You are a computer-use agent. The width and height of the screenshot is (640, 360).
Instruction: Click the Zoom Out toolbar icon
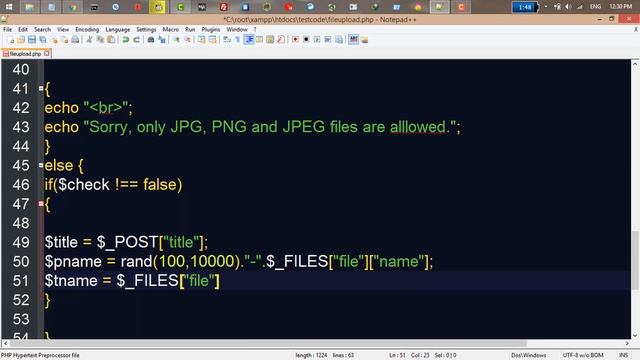click(x=187, y=40)
